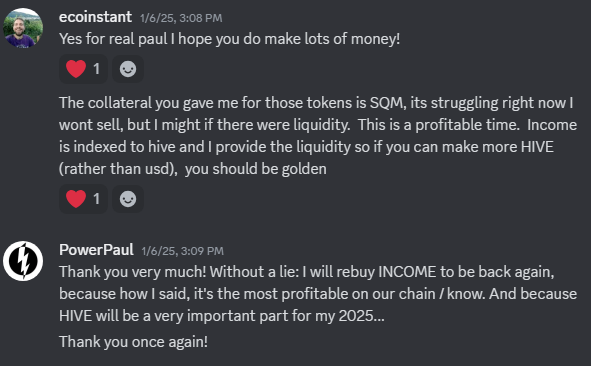Open the PowerPaul username profile
591x366 pixels.
click(96, 250)
